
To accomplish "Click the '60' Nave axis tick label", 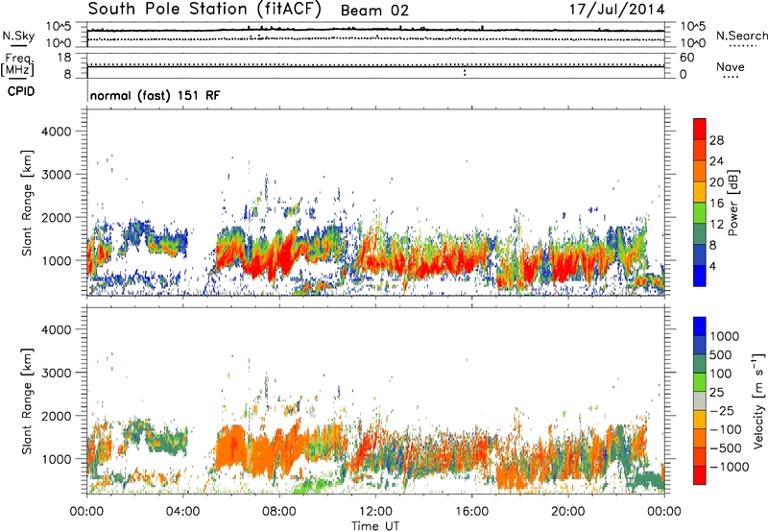I will click(686, 58).
